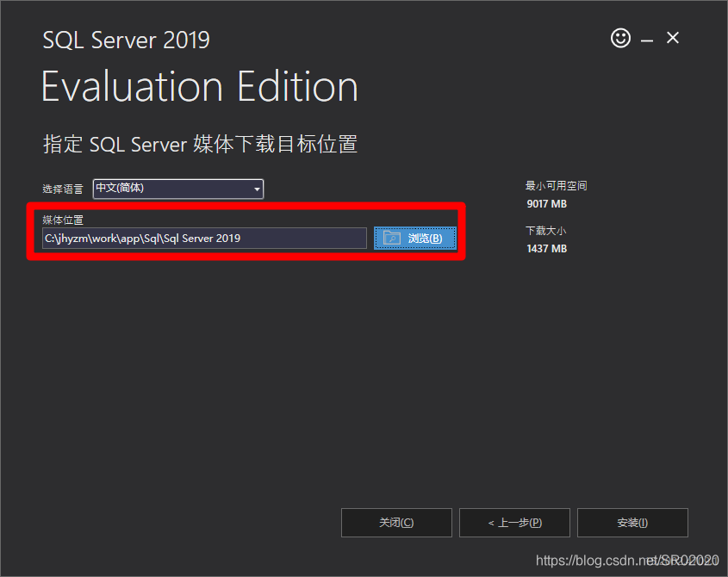Click the SQL Server 2019 title text
728x577 pixels.
pos(126,40)
